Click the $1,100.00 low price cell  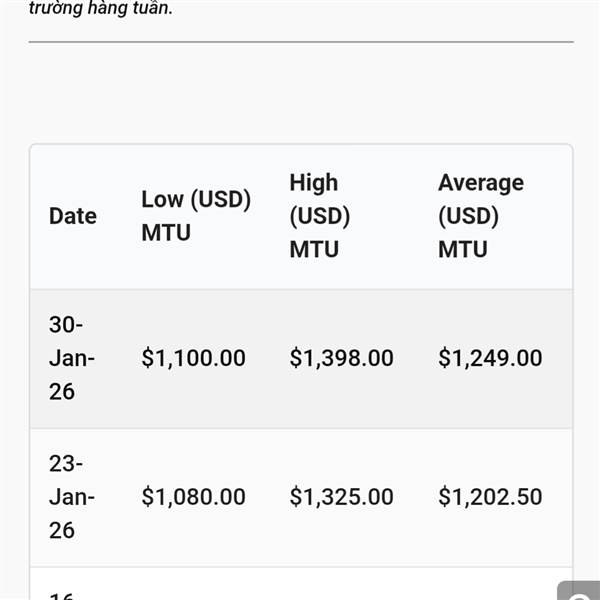click(193, 358)
